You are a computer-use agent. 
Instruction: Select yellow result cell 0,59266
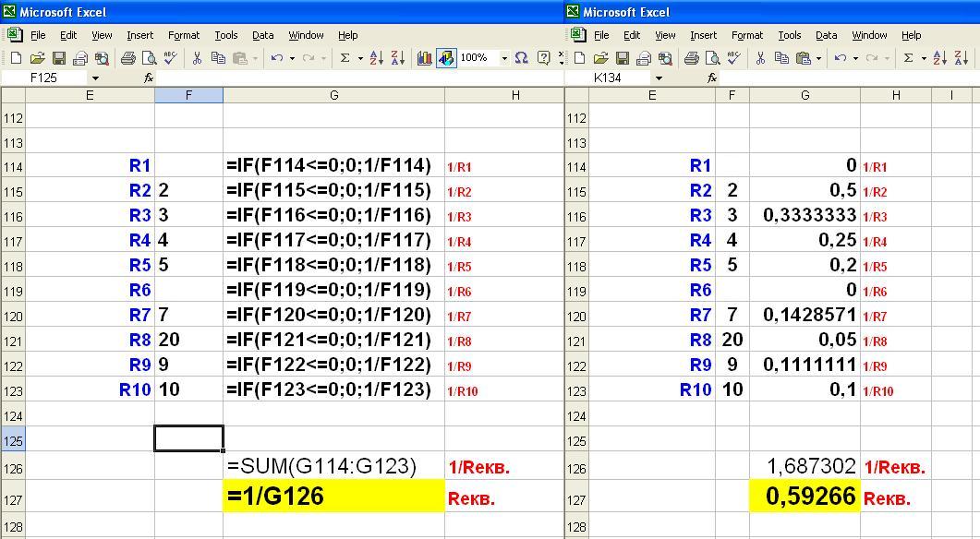click(805, 497)
